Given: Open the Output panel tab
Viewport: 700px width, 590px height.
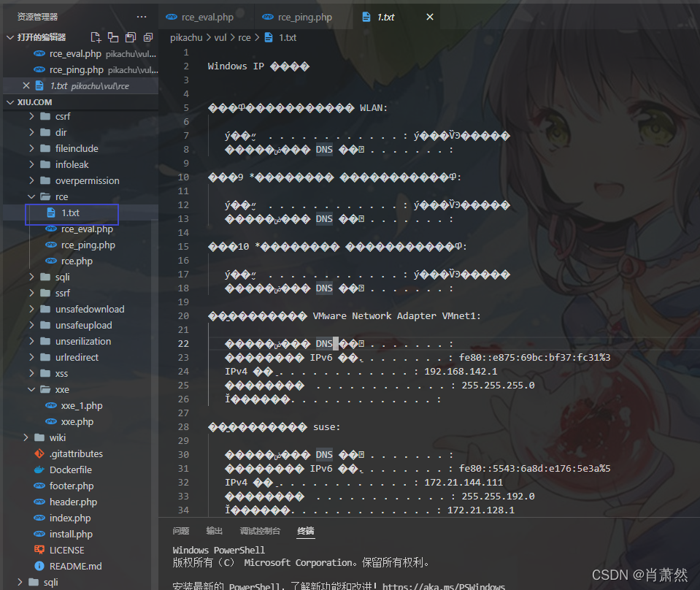Looking at the screenshot, I should [x=215, y=531].
